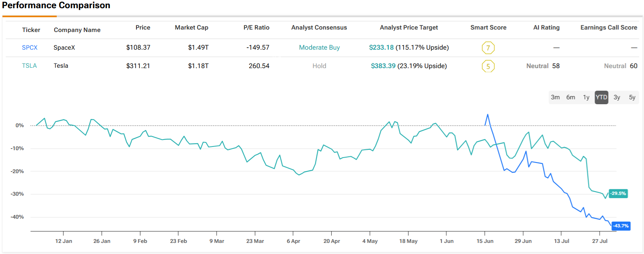Viewport: 644px width, 254px height.
Task: Click the Earnings Call Score header
Action: click(x=609, y=27)
